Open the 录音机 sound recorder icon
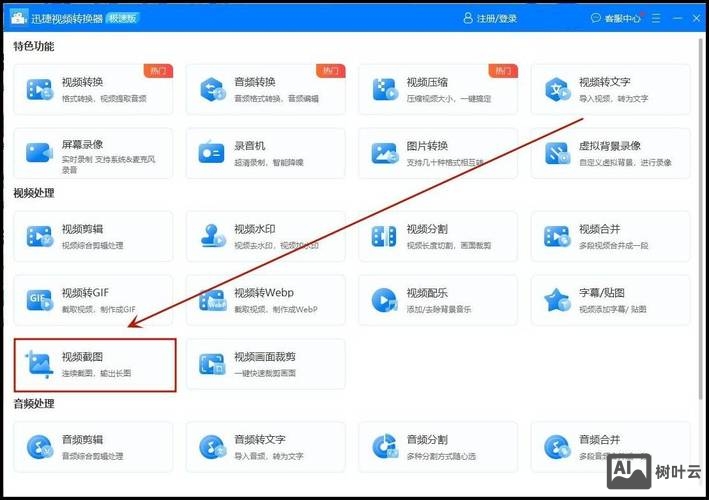Viewport: 709px width, 500px height. click(x=211, y=153)
